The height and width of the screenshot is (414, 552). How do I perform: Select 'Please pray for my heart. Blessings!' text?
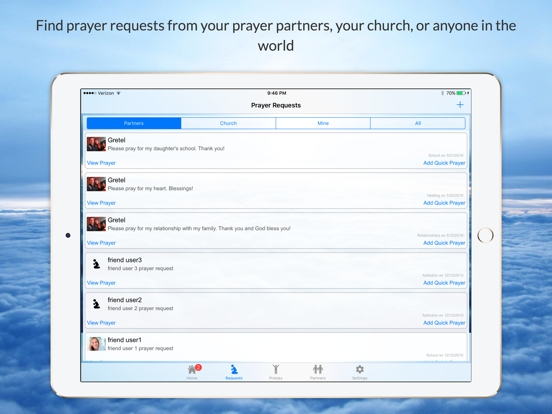[150, 189]
